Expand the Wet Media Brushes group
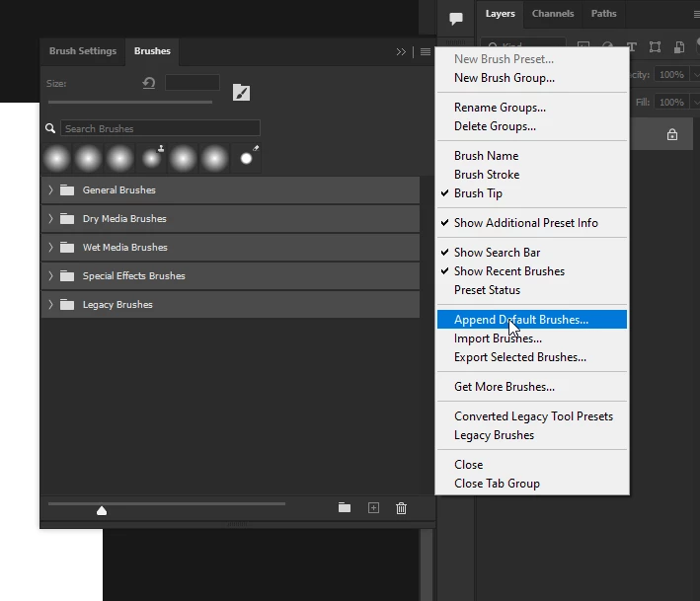Screen dimensions: 700x601 point(50,247)
